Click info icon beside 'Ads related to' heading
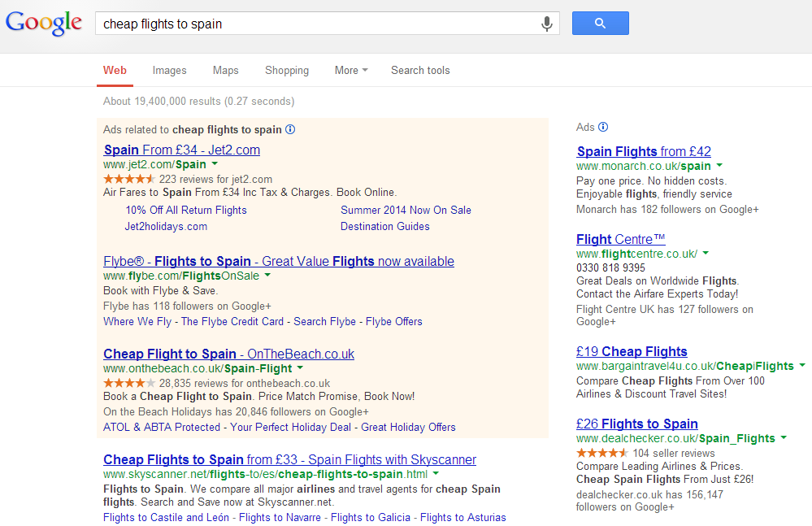812x526 pixels. tap(290, 129)
